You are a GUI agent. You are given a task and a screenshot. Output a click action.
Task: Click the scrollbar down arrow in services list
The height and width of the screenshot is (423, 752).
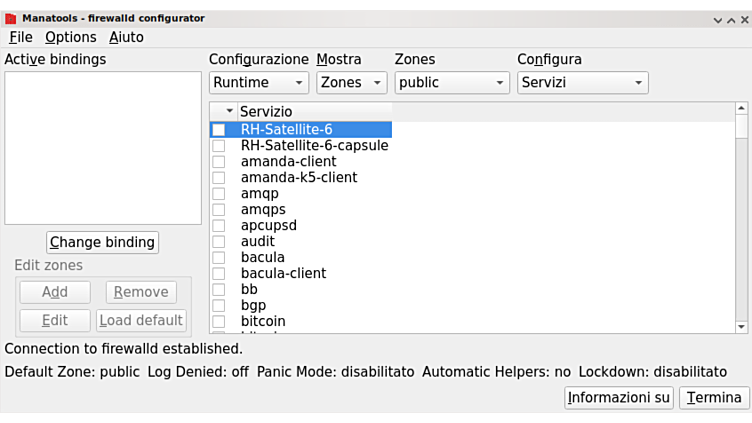point(741,326)
